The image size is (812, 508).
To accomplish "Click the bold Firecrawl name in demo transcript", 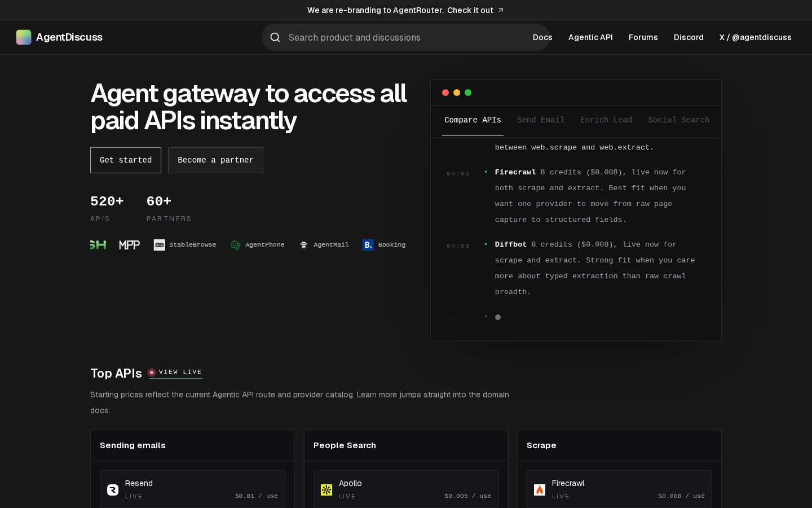I will pyautogui.click(x=515, y=172).
